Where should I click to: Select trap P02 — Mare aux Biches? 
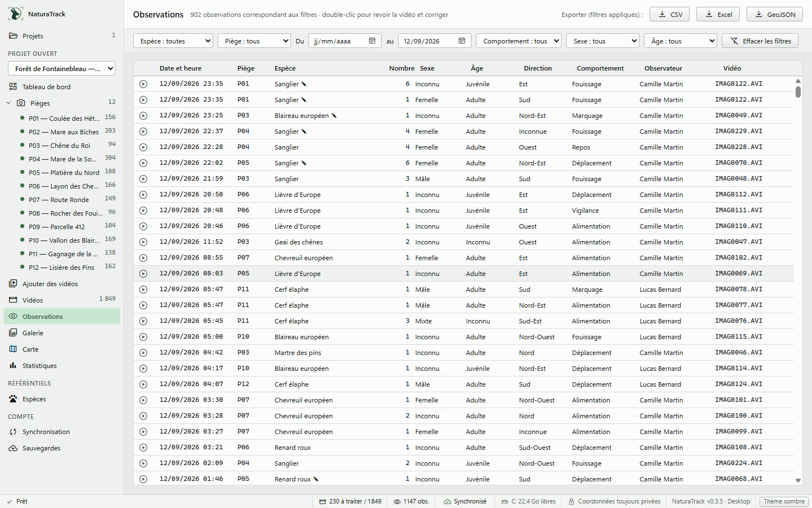(64, 132)
